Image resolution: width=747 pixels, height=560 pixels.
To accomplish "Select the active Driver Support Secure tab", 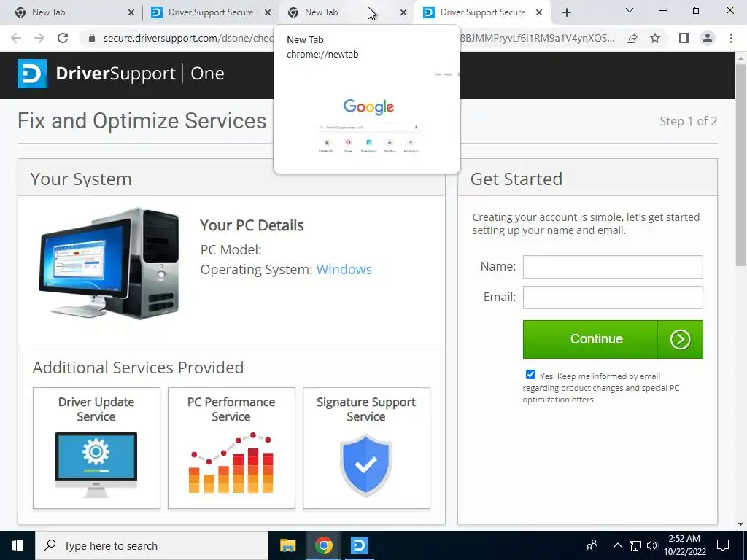I will click(x=482, y=12).
